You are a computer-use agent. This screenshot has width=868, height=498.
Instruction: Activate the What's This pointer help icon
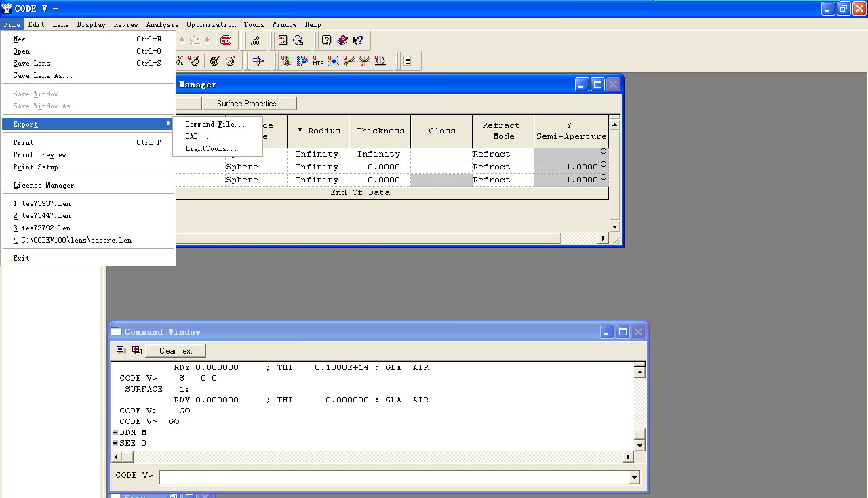tap(357, 41)
